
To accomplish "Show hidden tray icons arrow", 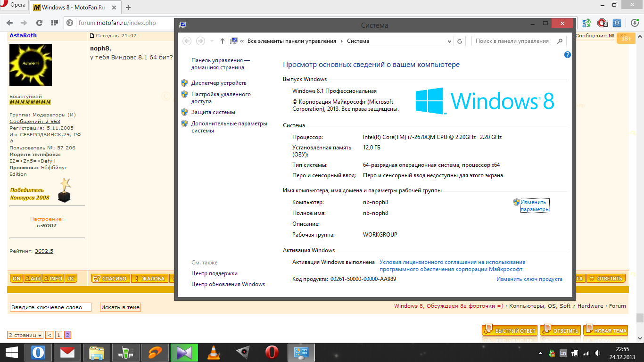I will 540,353.
